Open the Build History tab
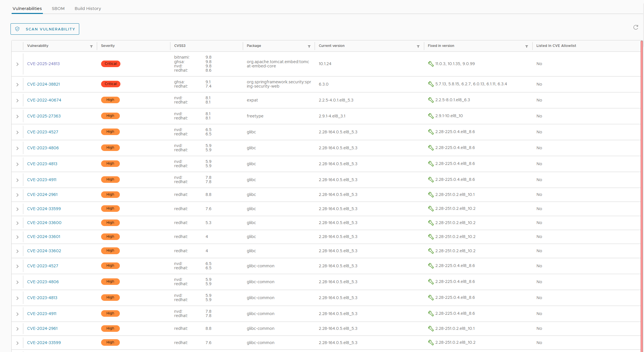 tap(88, 9)
